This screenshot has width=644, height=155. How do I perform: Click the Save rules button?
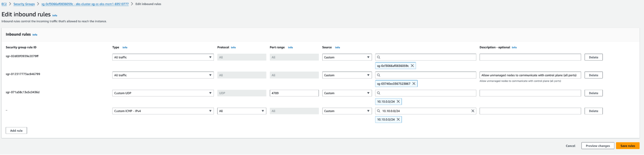627,146
